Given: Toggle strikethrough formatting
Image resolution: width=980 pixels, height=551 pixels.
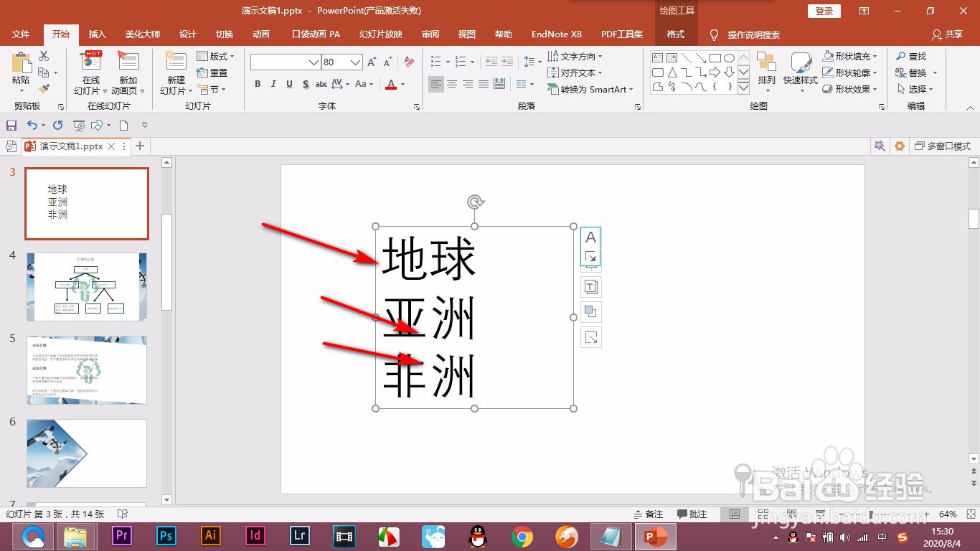Looking at the screenshot, I should tap(321, 84).
